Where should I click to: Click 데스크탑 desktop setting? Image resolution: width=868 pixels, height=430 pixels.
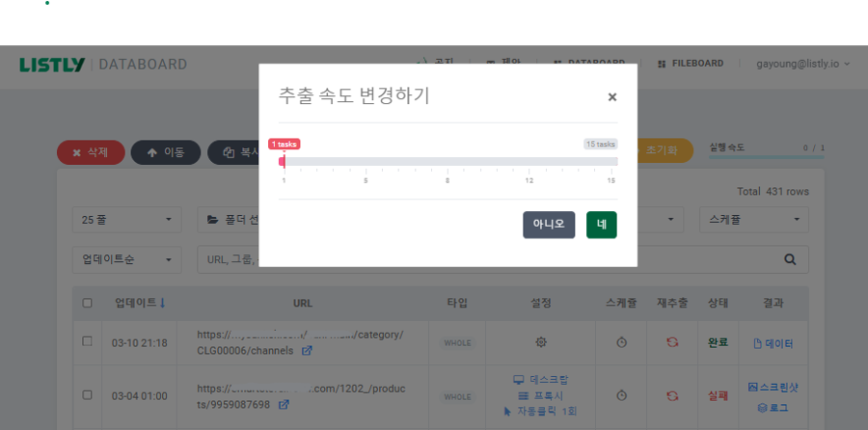[x=541, y=380]
